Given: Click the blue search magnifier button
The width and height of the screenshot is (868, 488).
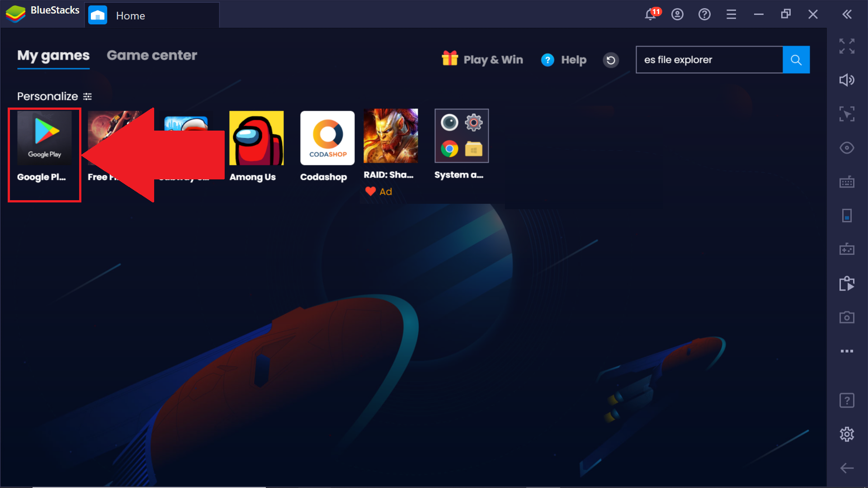Looking at the screenshot, I should (796, 60).
